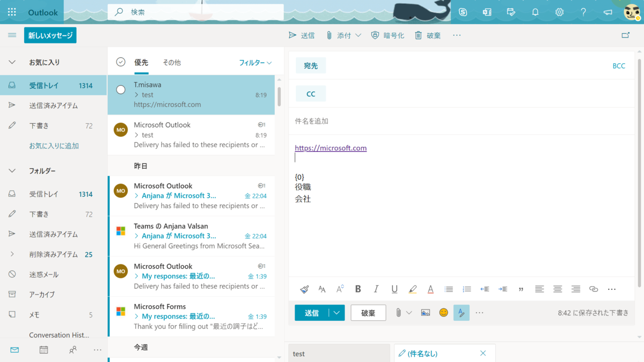The image size is (644, 362).
Task: Click the bottom 破棄 discard button
Action: pos(368,313)
